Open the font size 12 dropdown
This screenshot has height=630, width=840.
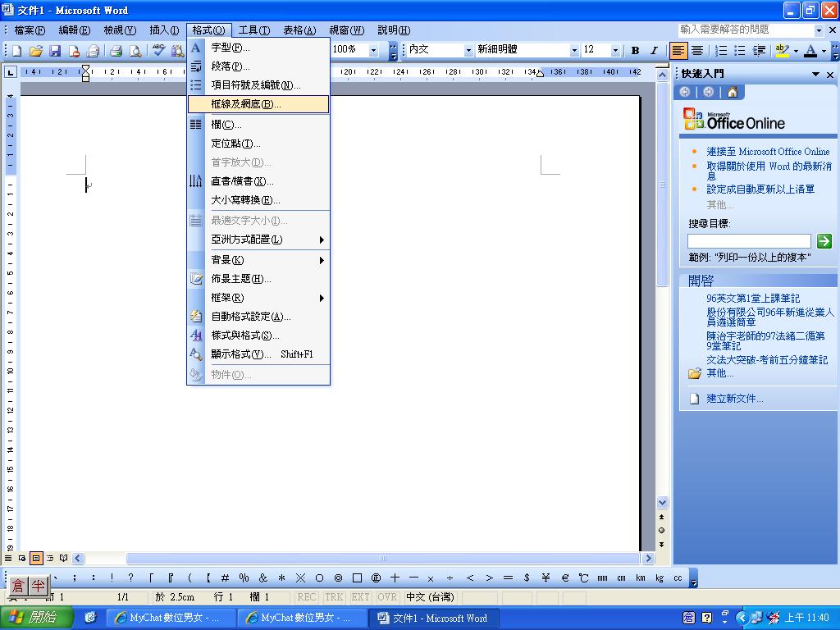click(x=615, y=50)
